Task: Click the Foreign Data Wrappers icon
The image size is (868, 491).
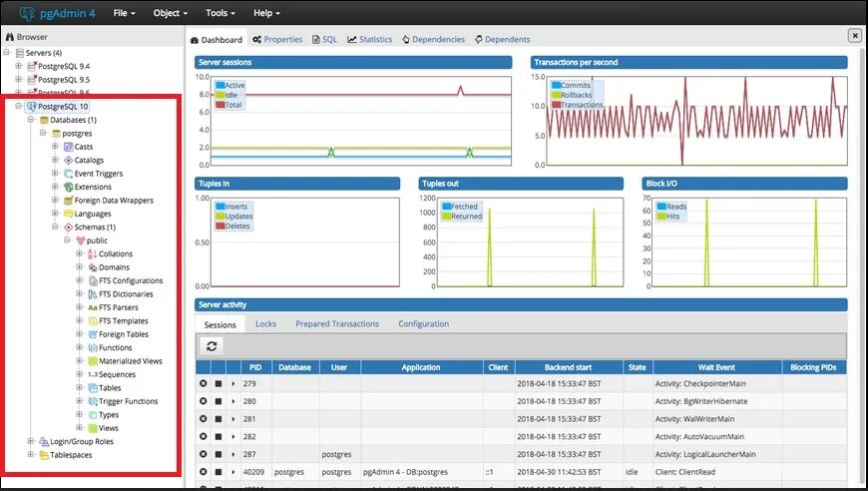Action: click(68, 201)
